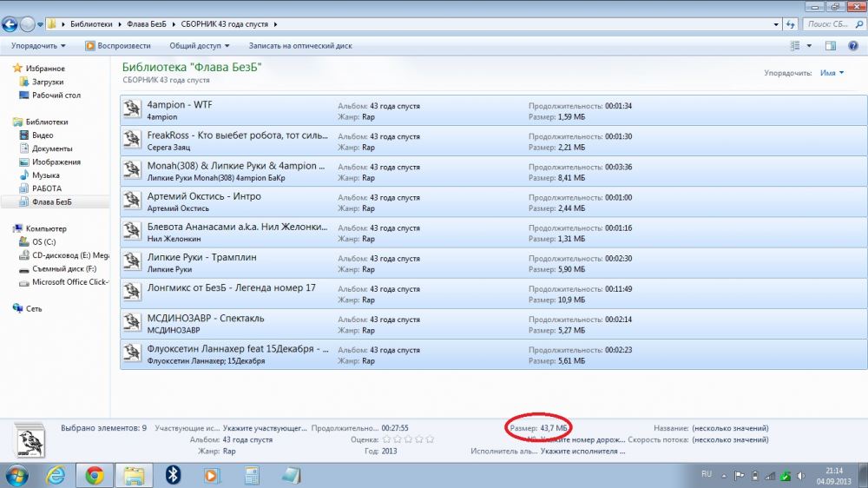Open the help question mark icon
This screenshot has width=868, height=488.
click(853, 46)
